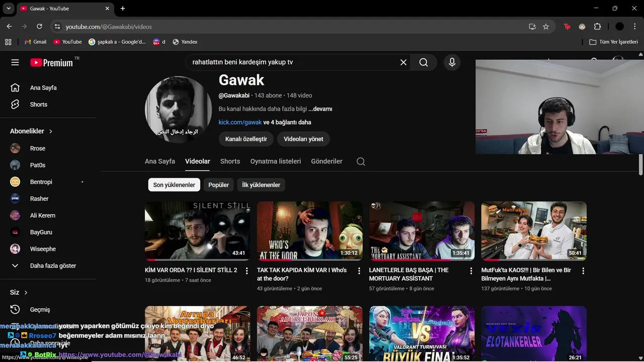Open Chrome tab search dropdown
Viewport: 644px width, 362px height.
click(x=9, y=9)
